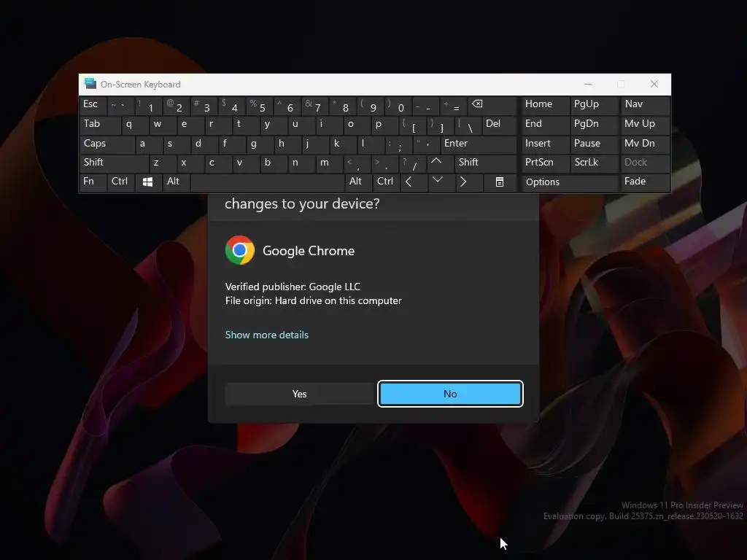Click the letter q key

[135, 124]
